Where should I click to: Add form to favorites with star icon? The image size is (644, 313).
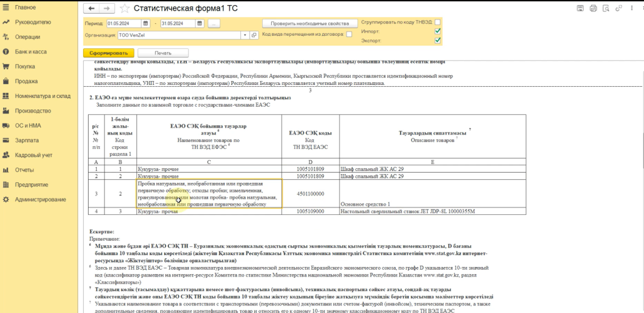tap(124, 8)
